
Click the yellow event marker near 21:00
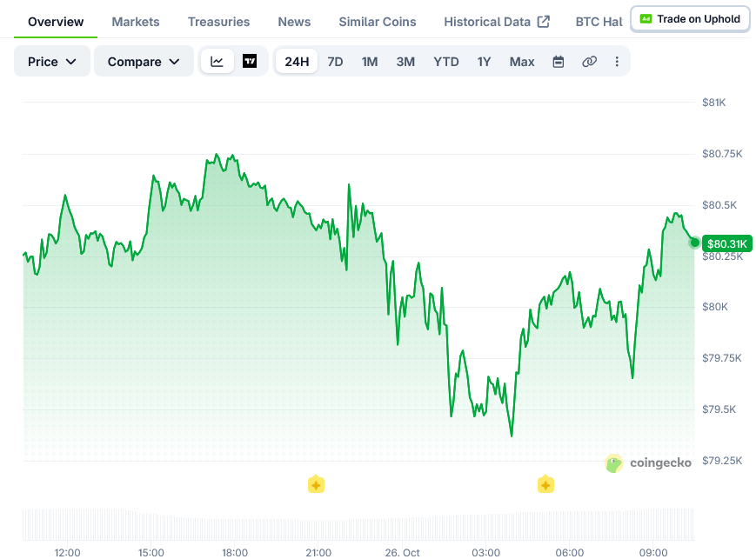pyautogui.click(x=317, y=484)
